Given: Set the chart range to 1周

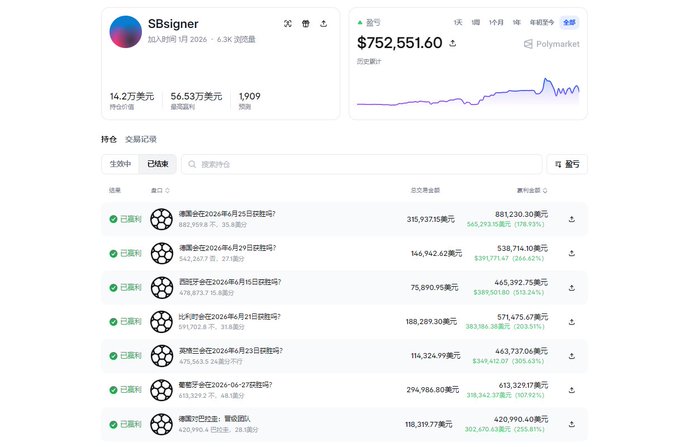Looking at the screenshot, I should pyautogui.click(x=476, y=22).
